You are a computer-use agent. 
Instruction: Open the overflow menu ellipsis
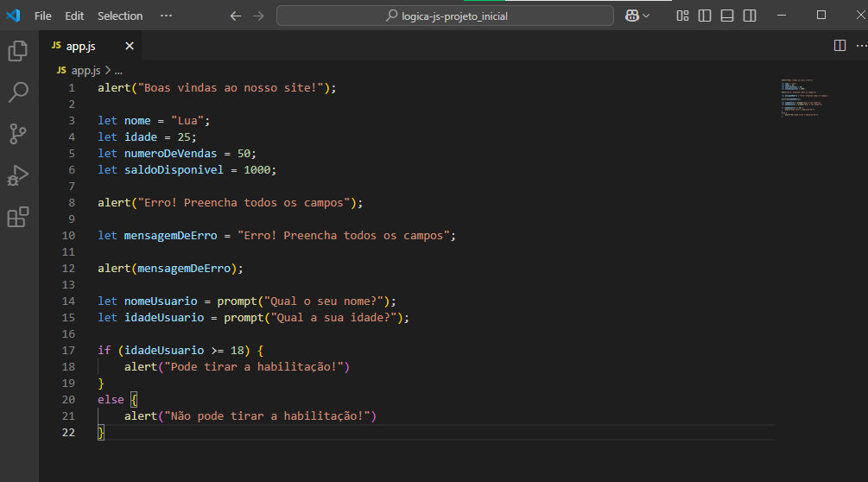pos(166,16)
